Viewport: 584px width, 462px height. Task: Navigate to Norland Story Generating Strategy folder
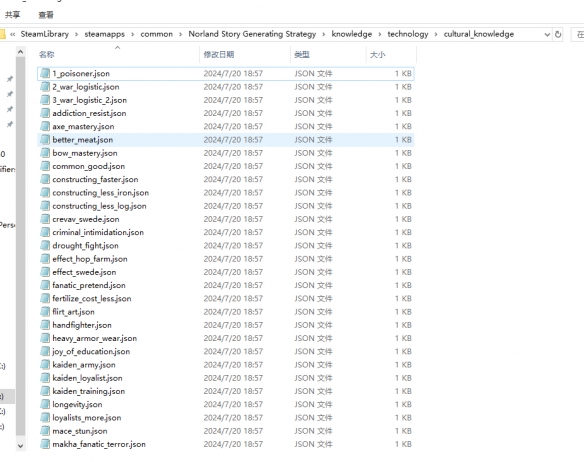pos(252,34)
